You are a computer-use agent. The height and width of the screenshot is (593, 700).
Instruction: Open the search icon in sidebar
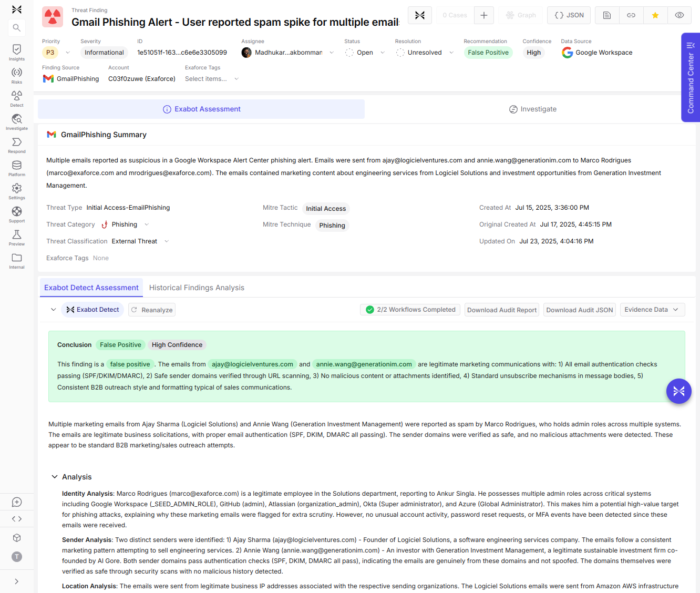(x=17, y=28)
